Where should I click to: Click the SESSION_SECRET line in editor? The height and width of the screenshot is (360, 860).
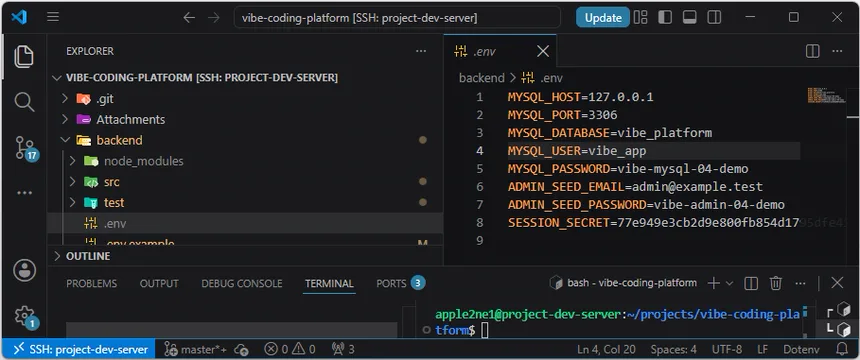pyautogui.click(x=653, y=223)
